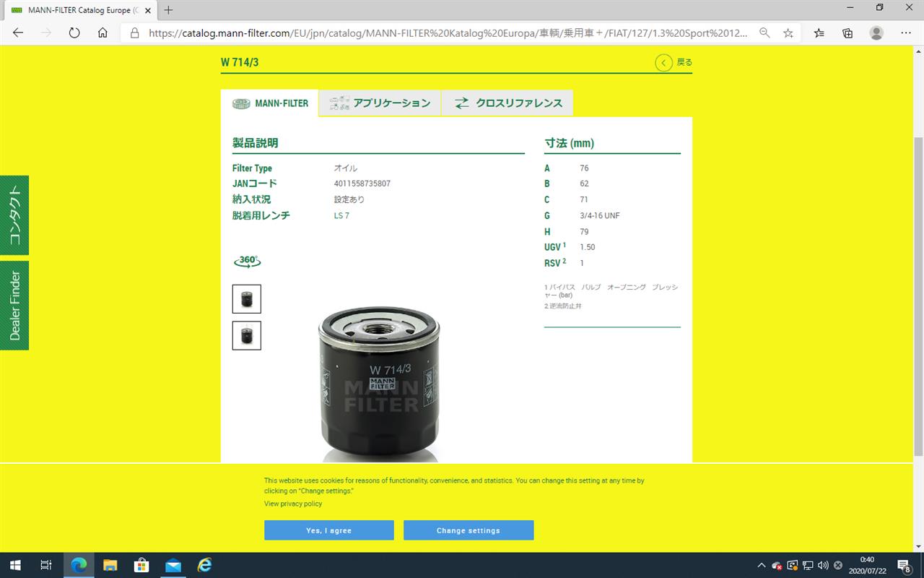Open the notification center icon
Image resolution: width=924 pixels, height=578 pixels.
904,565
